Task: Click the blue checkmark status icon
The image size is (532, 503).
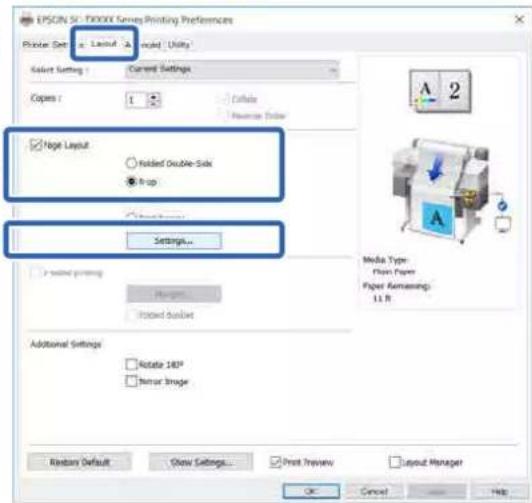Action: point(502,205)
